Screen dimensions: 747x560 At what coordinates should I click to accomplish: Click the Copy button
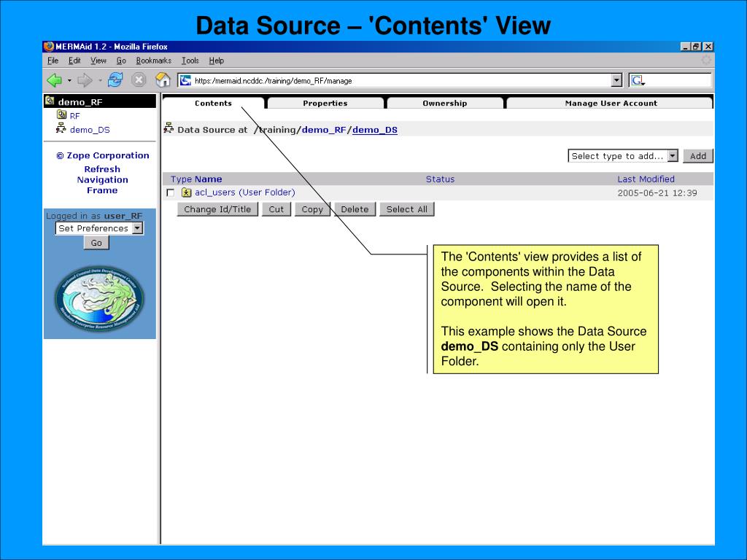(x=312, y=209)
